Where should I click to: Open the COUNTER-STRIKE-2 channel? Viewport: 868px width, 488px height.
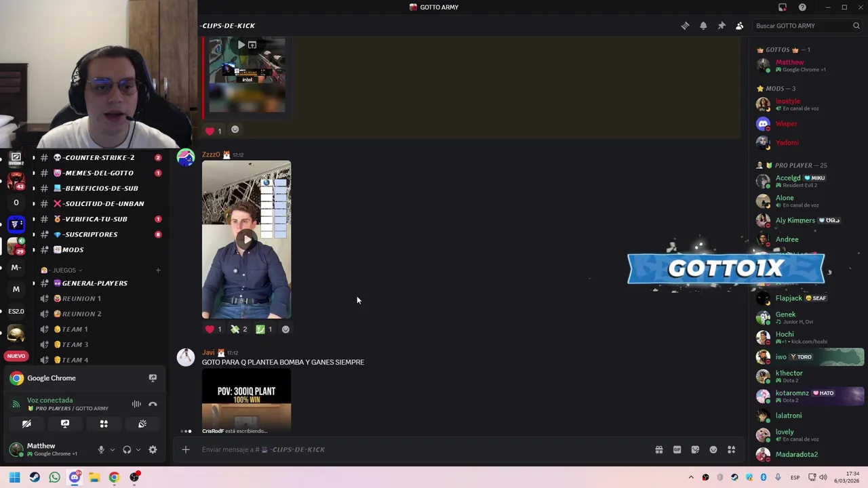(x=100, y=157)
